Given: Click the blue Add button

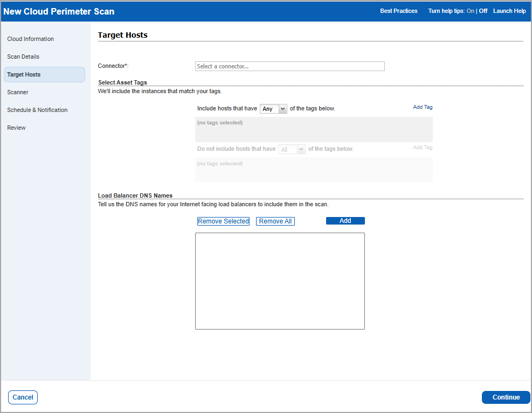Looking at the screenshot, I should (345, 221).
